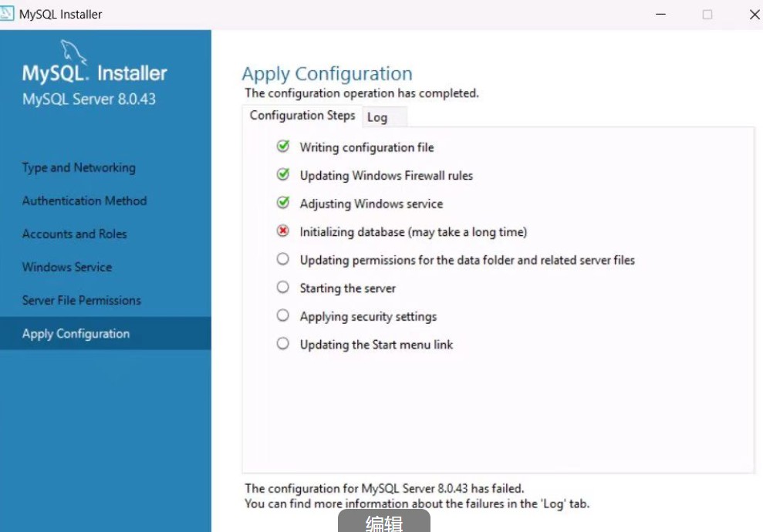Click the 编辑 button at bottom
763x532 pixels.
(x=384, y=521)
